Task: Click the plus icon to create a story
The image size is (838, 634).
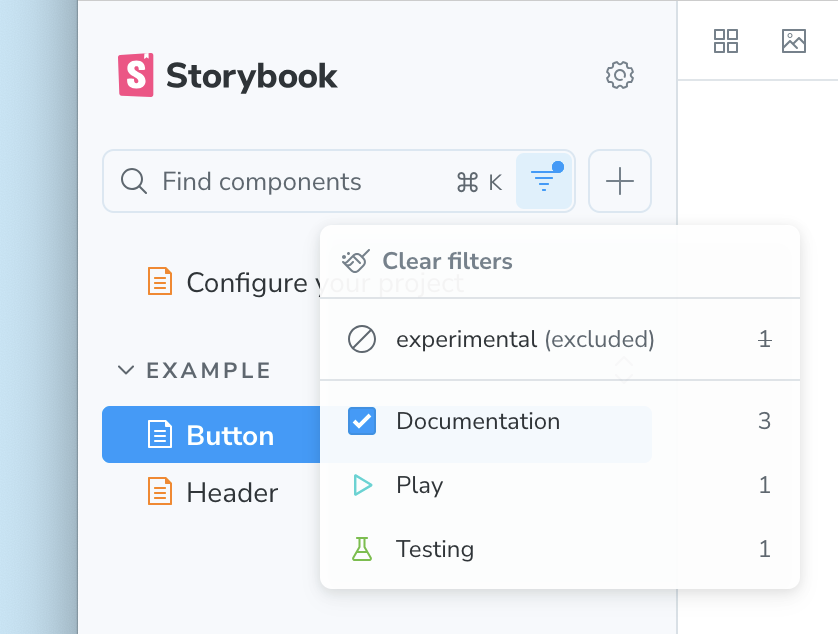Action: tap(619, 181)
